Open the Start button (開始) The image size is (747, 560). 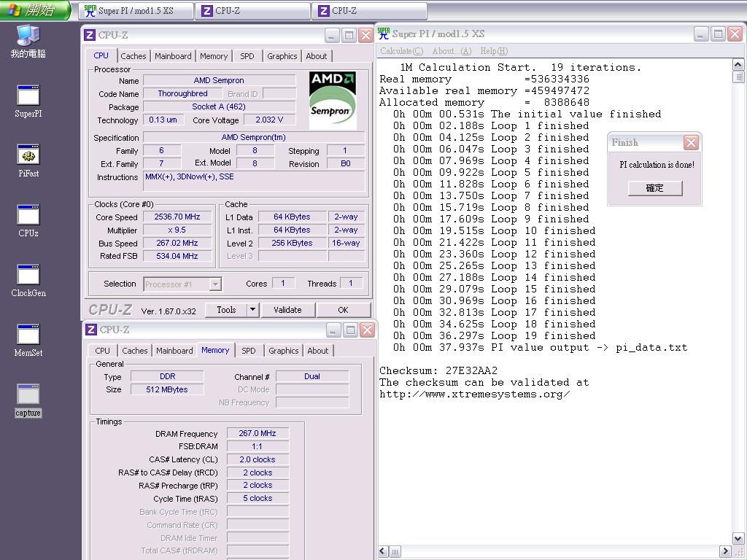[35, 10]
